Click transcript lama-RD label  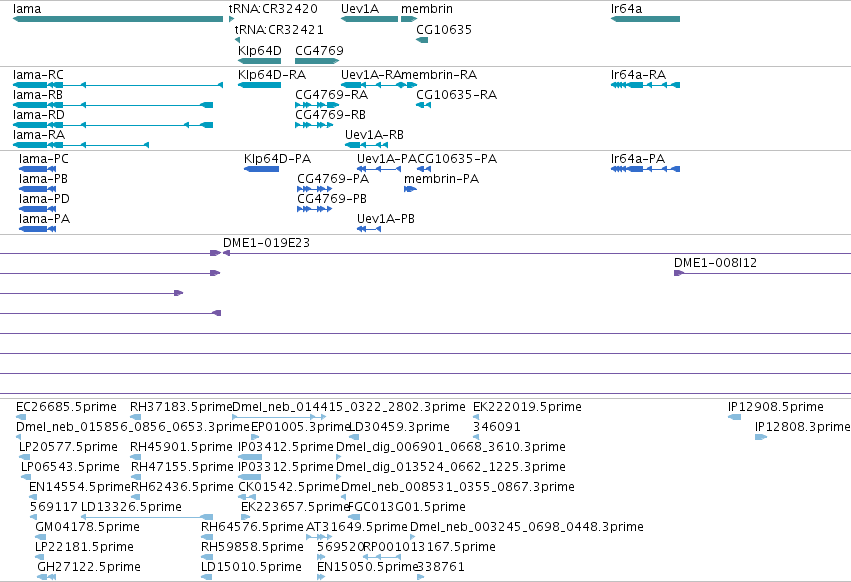39,115
